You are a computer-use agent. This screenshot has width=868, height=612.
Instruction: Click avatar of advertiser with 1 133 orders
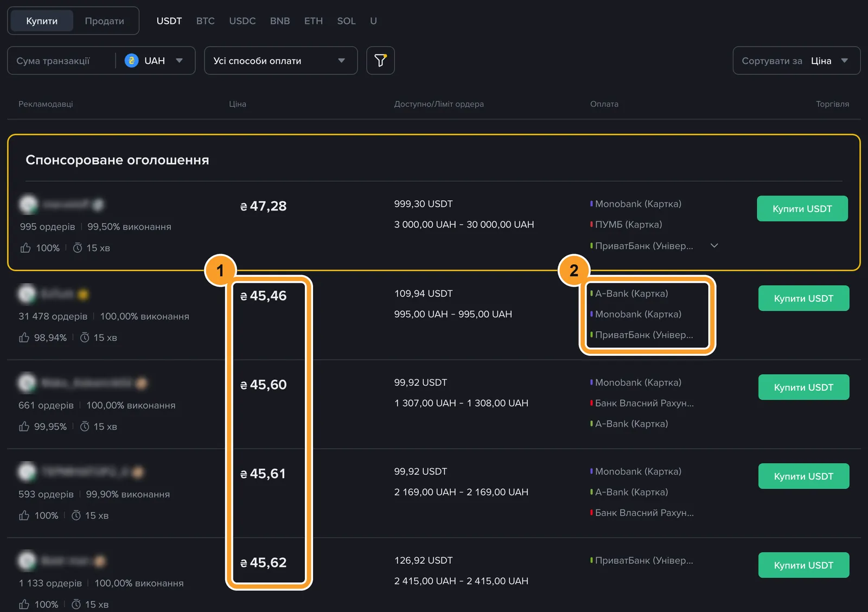pyautogui.click(x=27, y=560)
